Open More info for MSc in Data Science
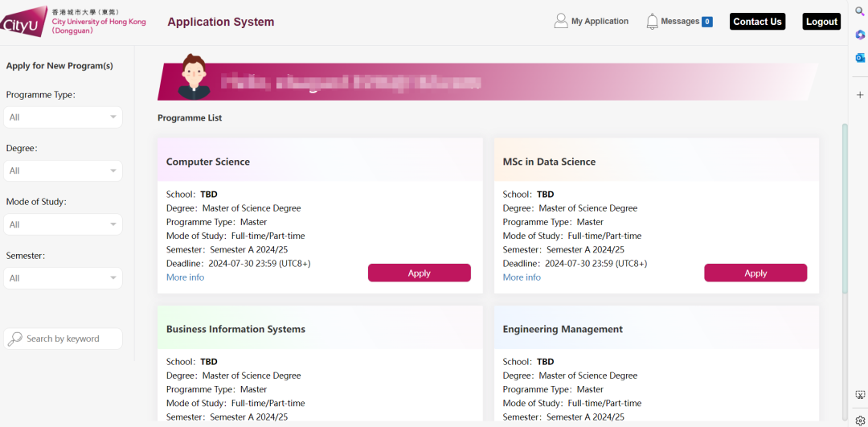Screen dimensions: 868x427 (522, 277)
